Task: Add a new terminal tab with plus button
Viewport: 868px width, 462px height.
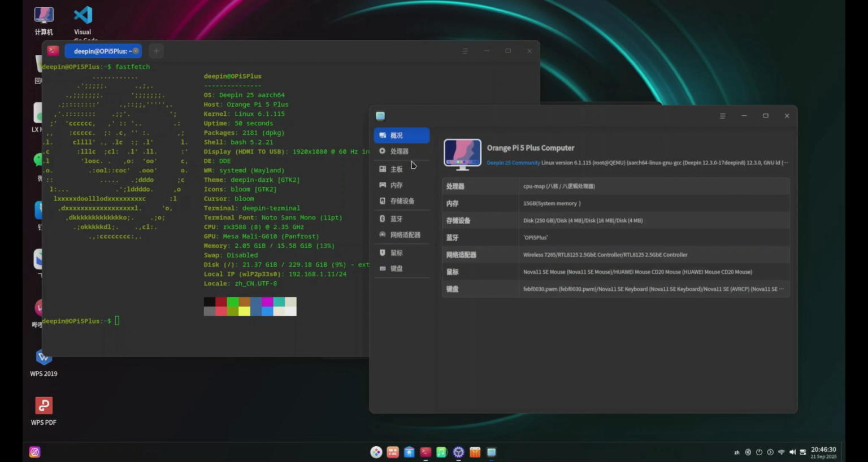Action: 157,51
